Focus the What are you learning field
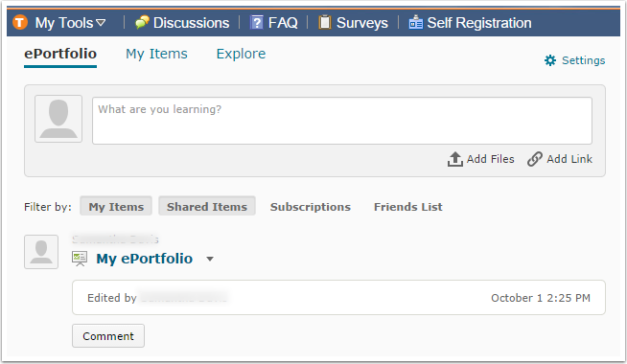Viewport: 627px width, 364px height. click(342, 121)
